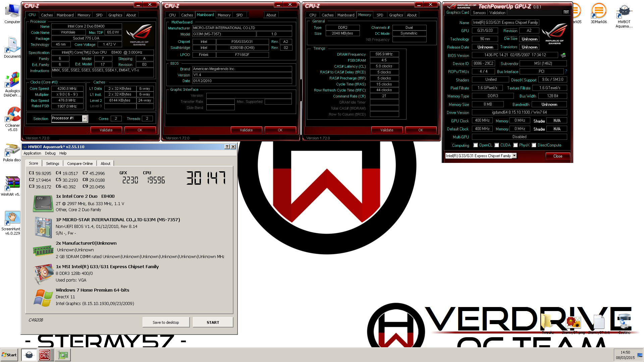Image resolution: width=644 pixels, height=362 pixels.
Task: Click the Close button in GPU-Z
Action: click(x=558, y=156)
